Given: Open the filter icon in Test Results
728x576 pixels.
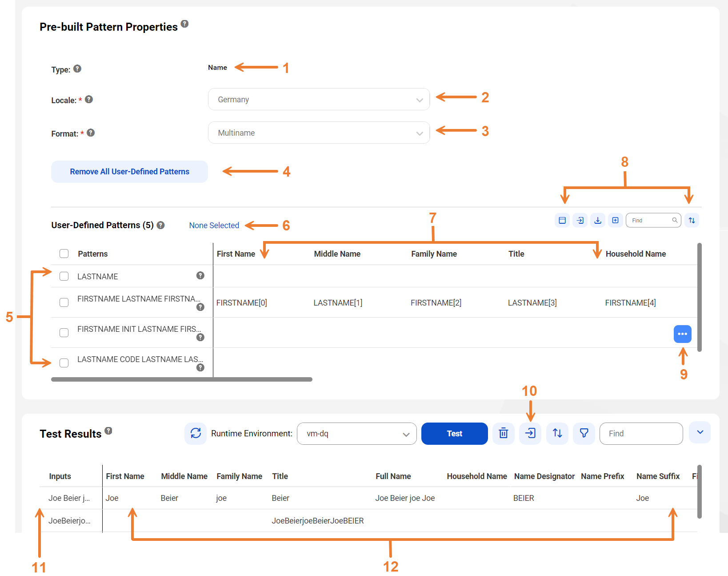Looking at the screenshot, I should tap(584, 433).
